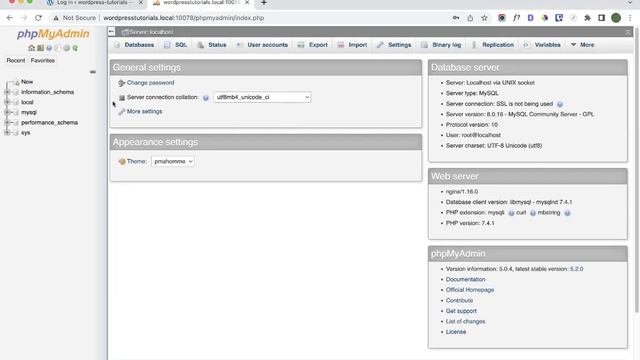Screen dimensions: 640x360
Task: Click help icon next to mbstring extension
Action: point(567,213)
